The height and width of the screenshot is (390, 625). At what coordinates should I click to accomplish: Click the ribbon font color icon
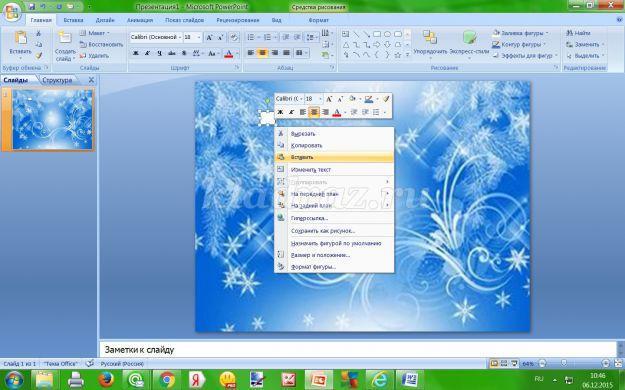pyautogui.click(x=228, y=53)
